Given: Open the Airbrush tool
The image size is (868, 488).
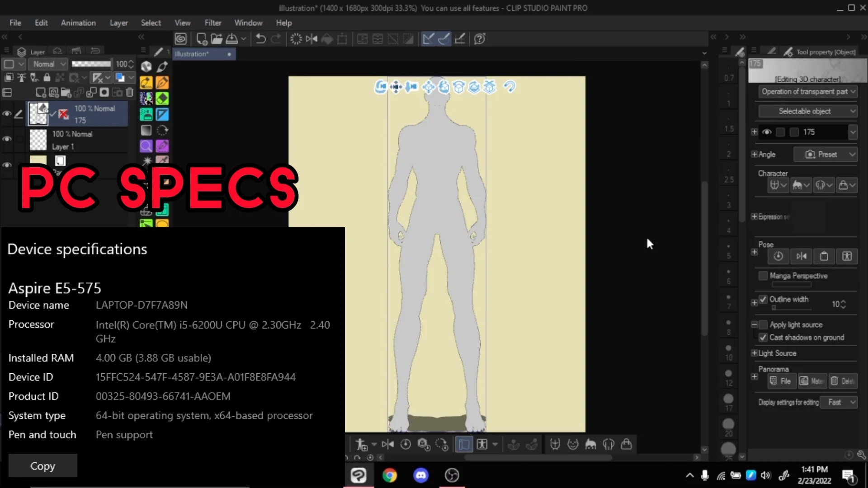Looking at the screenshot, I should click(146, 114).
